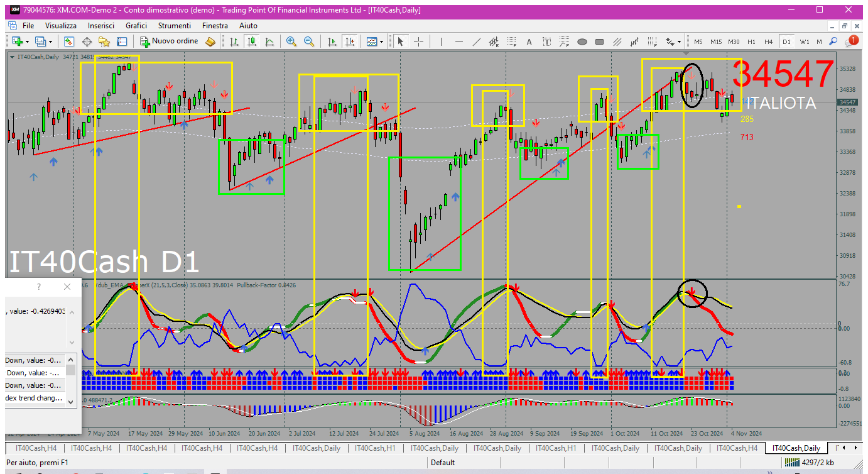Toggle chart shift button
The height and width of the screenshot is (474, 868).
(x=350, y=41)
